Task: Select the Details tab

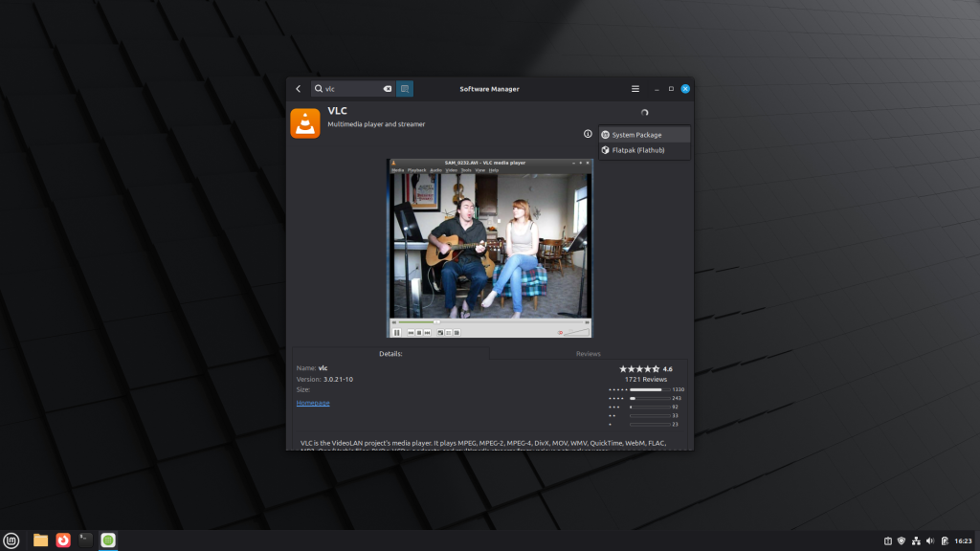Action: [x=390, y=354]
